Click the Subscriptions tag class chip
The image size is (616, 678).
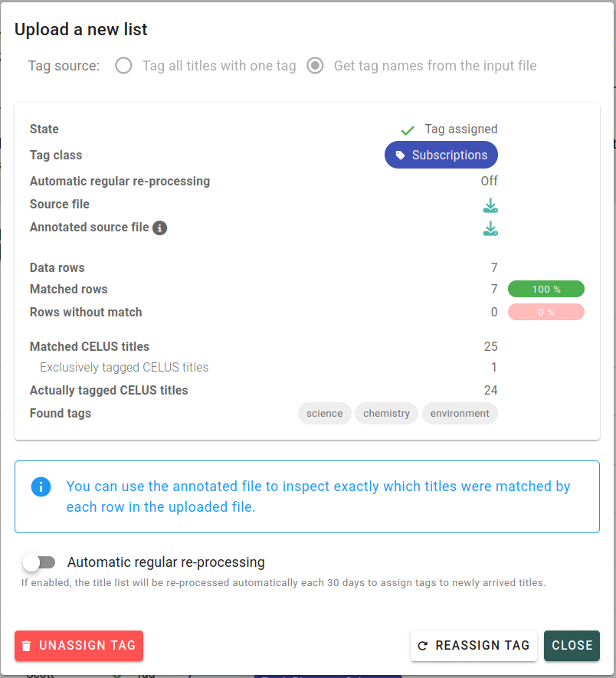point(441,155)
